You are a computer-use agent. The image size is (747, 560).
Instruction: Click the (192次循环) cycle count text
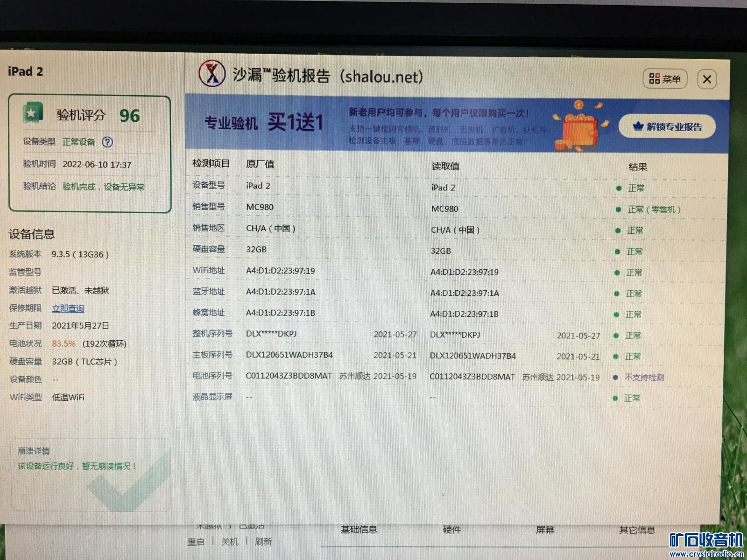(x=105, y=344)
